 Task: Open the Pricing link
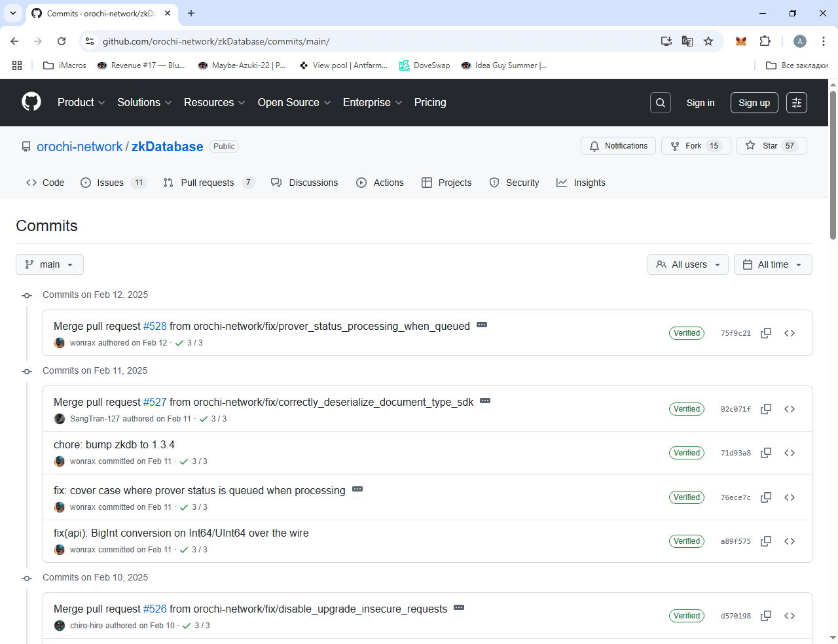click(x=430, y=102)
